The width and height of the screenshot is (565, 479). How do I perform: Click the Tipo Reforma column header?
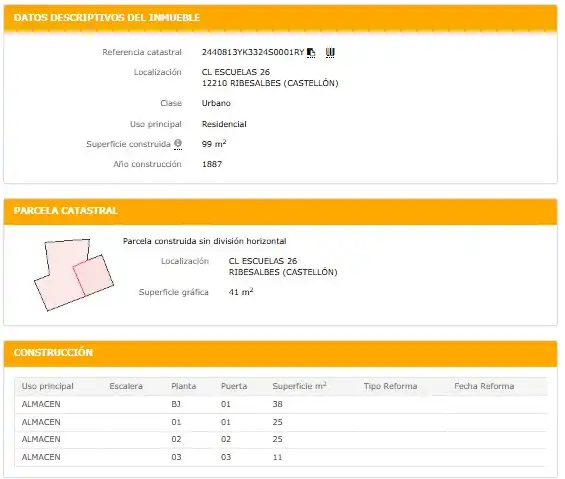pyautogui.click(x=391, y=386)
